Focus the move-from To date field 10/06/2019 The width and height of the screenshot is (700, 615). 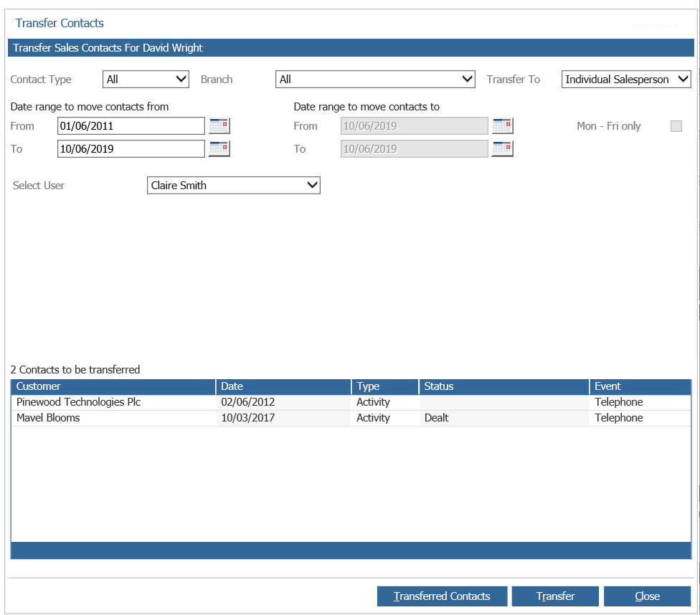[x=131, y=148]
